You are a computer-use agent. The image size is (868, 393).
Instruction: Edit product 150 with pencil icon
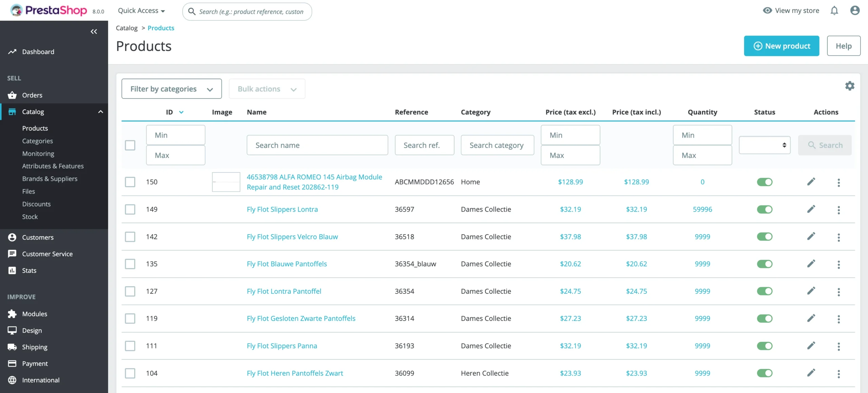tap(811, 182)
